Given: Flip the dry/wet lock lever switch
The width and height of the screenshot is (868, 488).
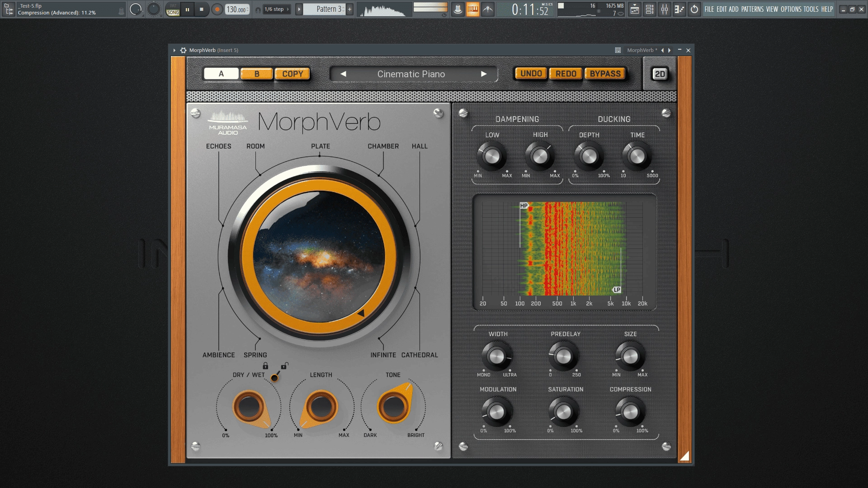Looking at the screenshot, I should (275, 377).
